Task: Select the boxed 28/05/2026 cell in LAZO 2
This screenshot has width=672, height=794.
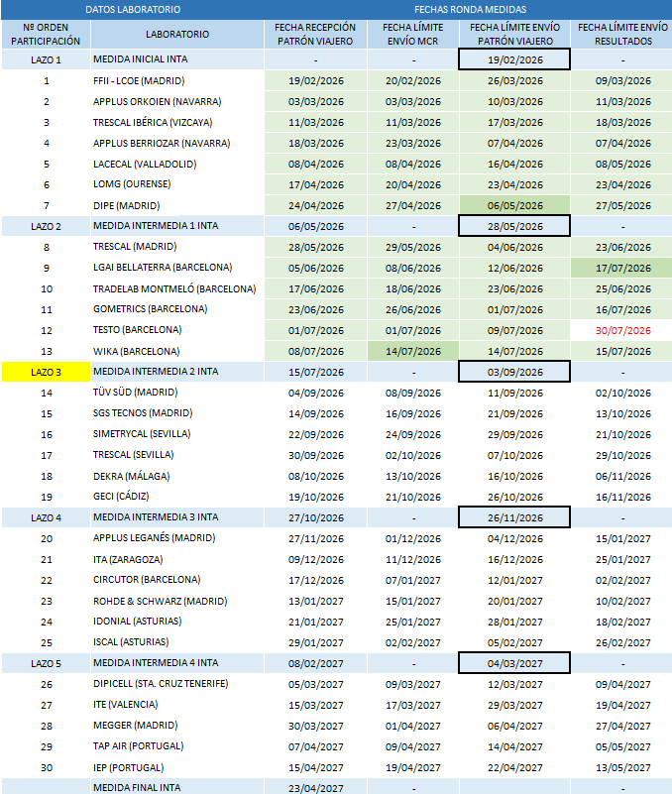Action: [514, 226]
